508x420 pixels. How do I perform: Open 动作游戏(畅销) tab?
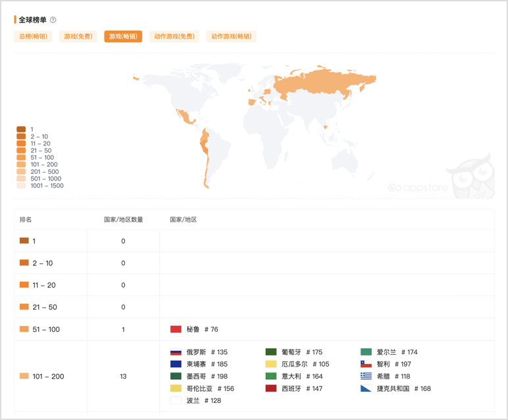231,36
